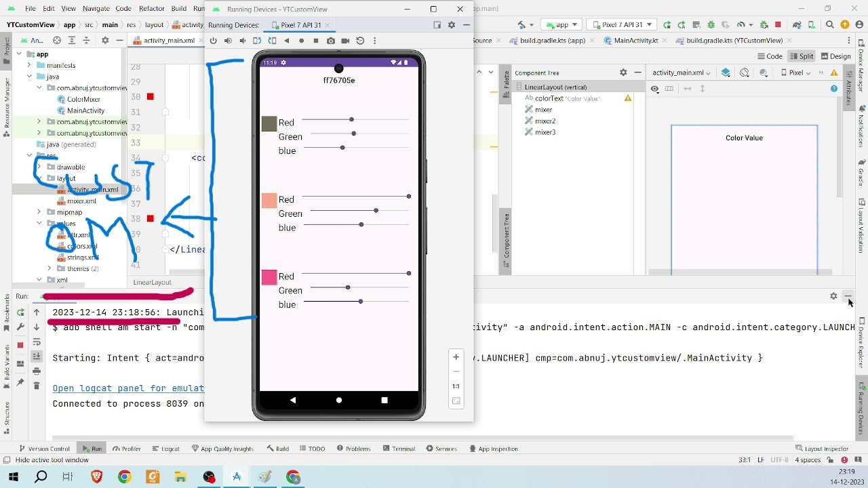Open Component Tree settings gear

(623, 73)
